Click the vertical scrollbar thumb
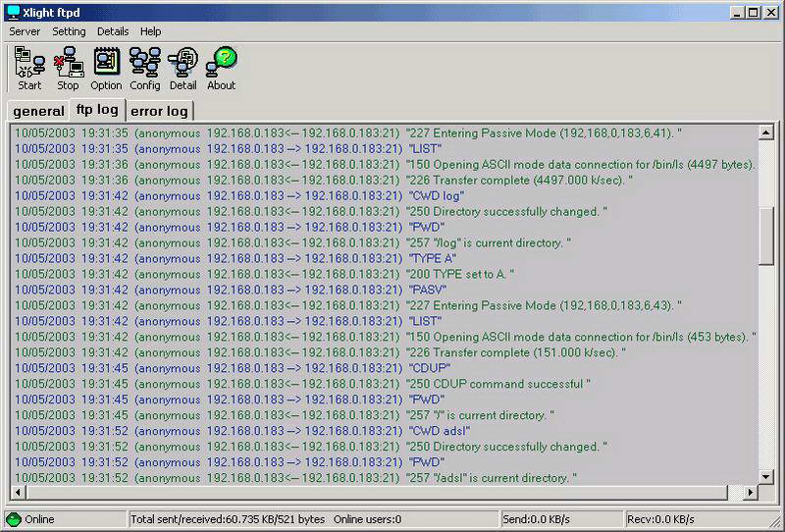This screenshot has height=532, width=785. pyautogui.click(x=766, y=236)
